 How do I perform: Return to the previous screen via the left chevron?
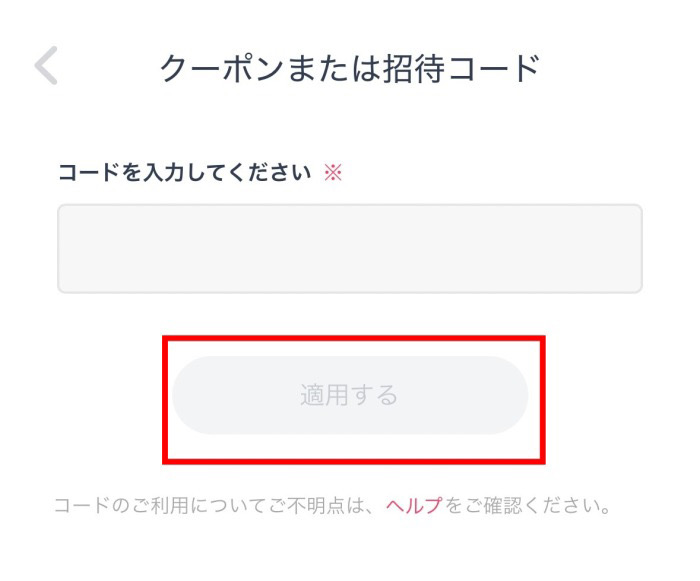click(x=47, y=67)
